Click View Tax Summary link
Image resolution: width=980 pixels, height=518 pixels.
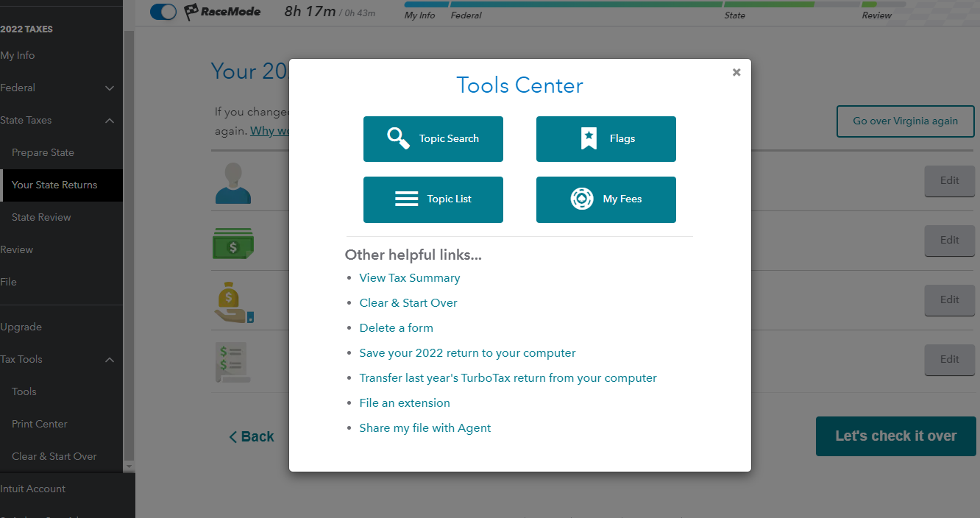pos(410,278)
